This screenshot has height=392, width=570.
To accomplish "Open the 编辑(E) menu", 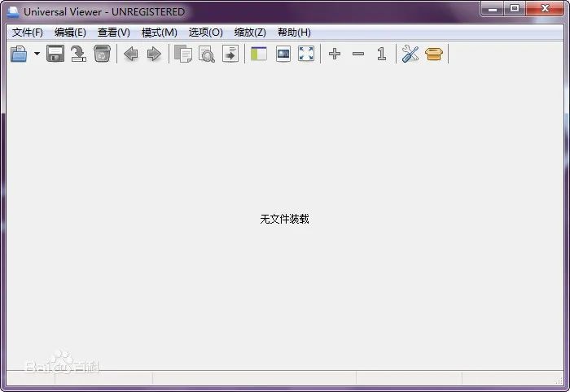I will [70, 33].
